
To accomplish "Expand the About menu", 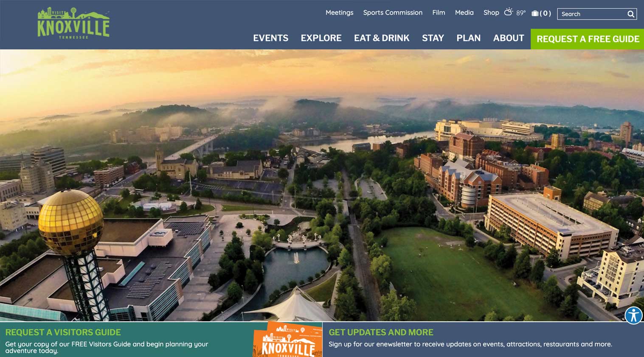I will (509, 38).
